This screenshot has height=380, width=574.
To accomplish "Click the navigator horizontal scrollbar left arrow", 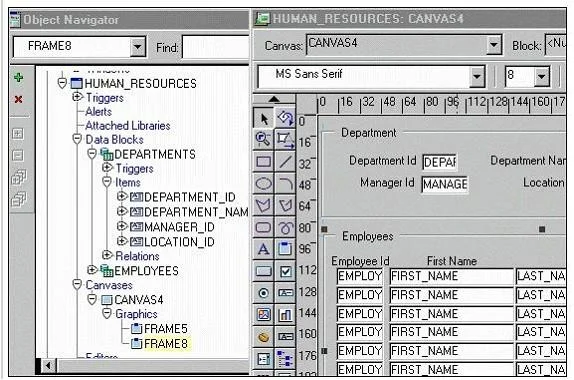I will point(48,365).
